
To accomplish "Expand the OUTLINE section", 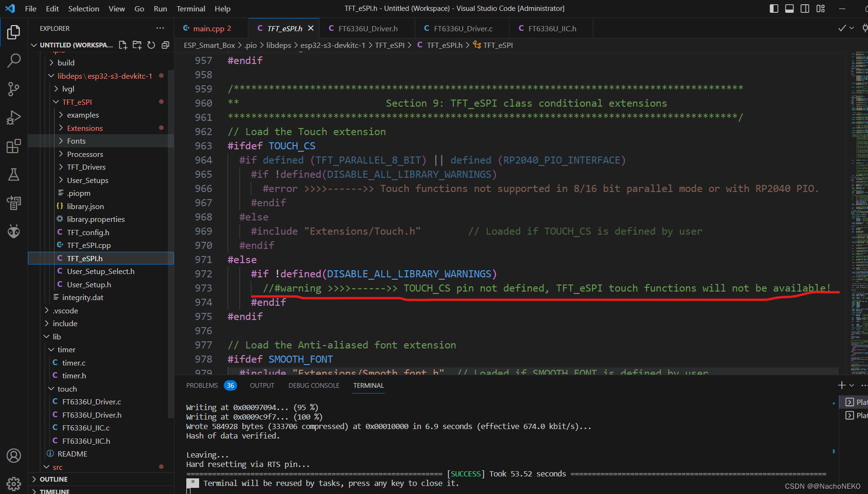I will [101, 479].
